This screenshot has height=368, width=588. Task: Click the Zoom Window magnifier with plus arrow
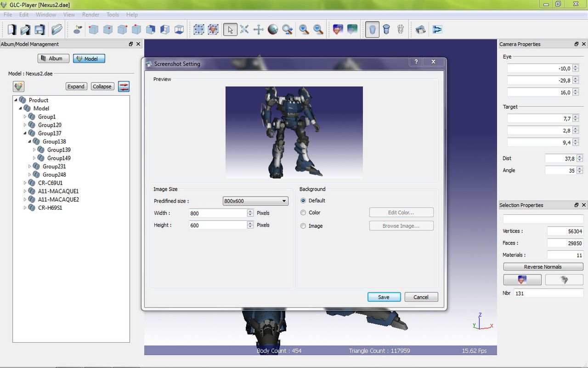288,30
